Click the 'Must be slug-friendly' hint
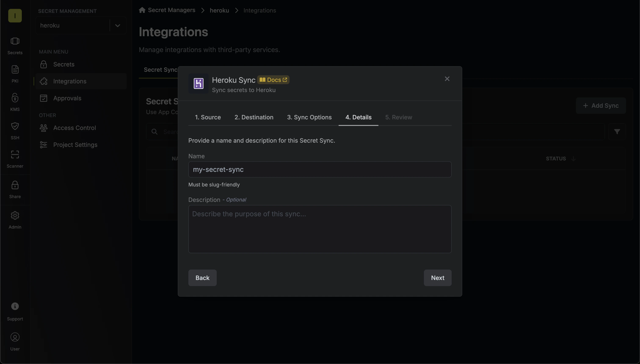 tap(214, 185)
